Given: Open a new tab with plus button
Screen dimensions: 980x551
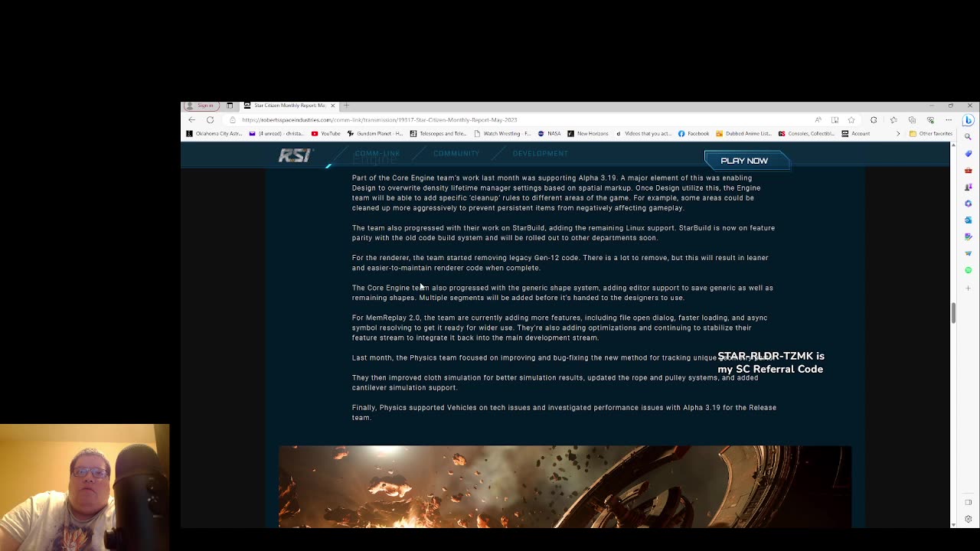Looking at the screenshot, I should coord(346,105).
